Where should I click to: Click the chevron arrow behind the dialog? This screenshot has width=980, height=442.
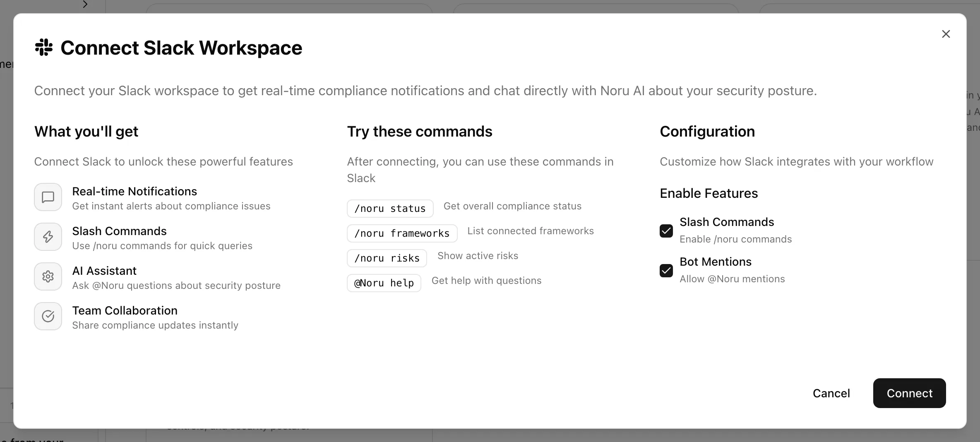pyautogui.click(x=85, y=5)
